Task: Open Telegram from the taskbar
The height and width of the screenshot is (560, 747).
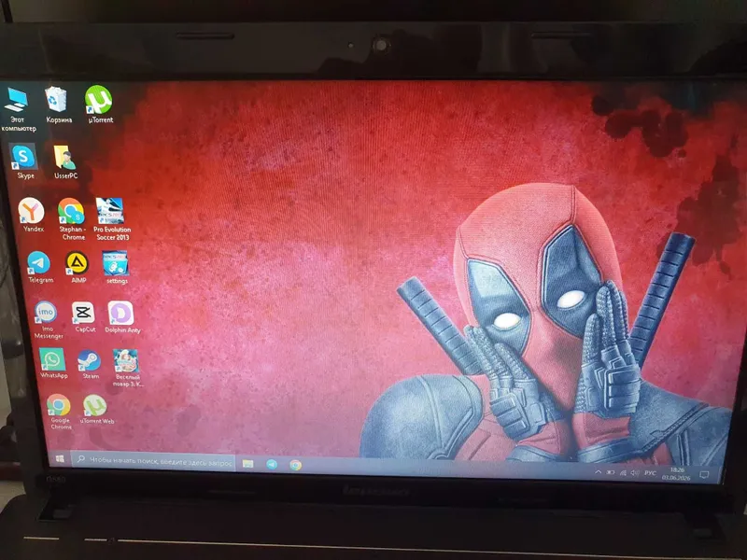Action: pos(272,464)
